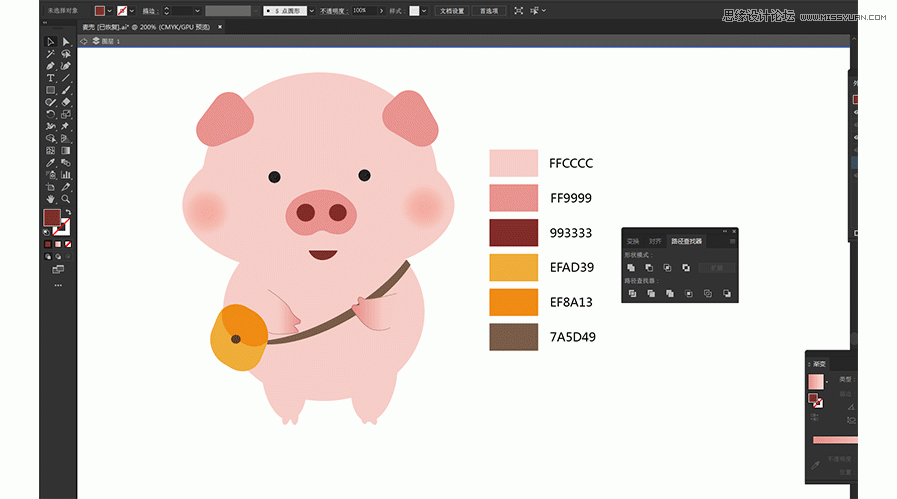The width and height of the screenshot is (897, 499).
Task: Select the Pen tool
Action: click(50, 65)
